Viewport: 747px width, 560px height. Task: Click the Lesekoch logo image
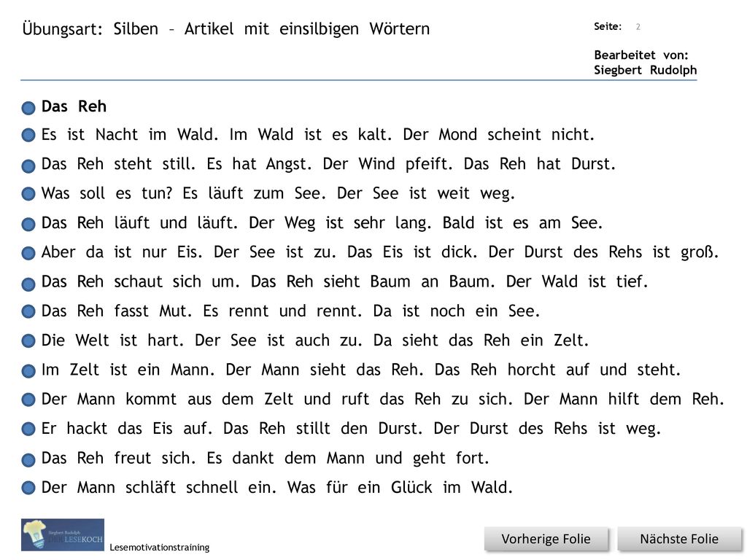63,534
